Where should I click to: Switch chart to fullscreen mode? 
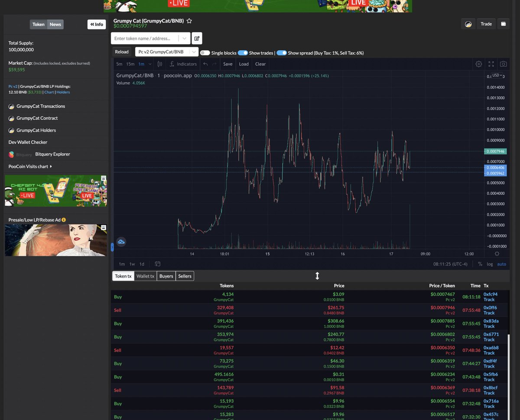(x=491, y=64)
